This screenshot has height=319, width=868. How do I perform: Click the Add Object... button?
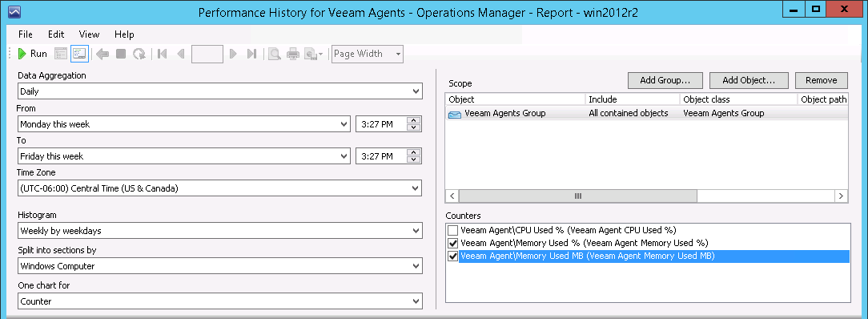pyautogui.click(x=749, y=80)
